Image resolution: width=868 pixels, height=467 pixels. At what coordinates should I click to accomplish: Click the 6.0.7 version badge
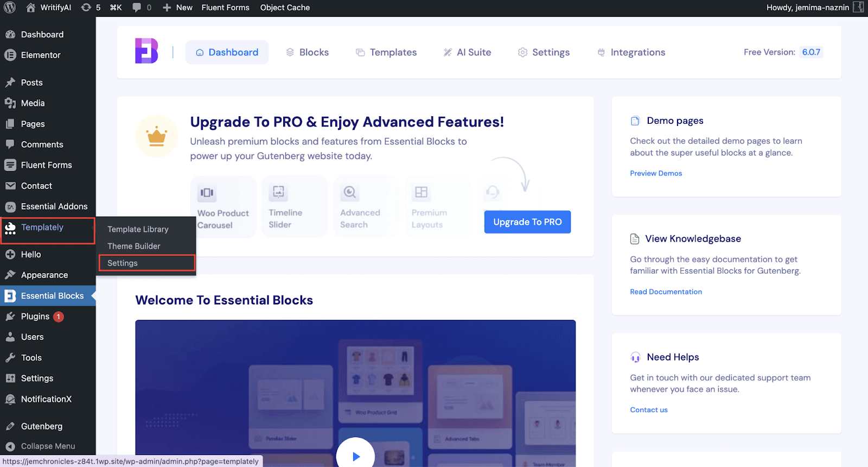[811, 52]
